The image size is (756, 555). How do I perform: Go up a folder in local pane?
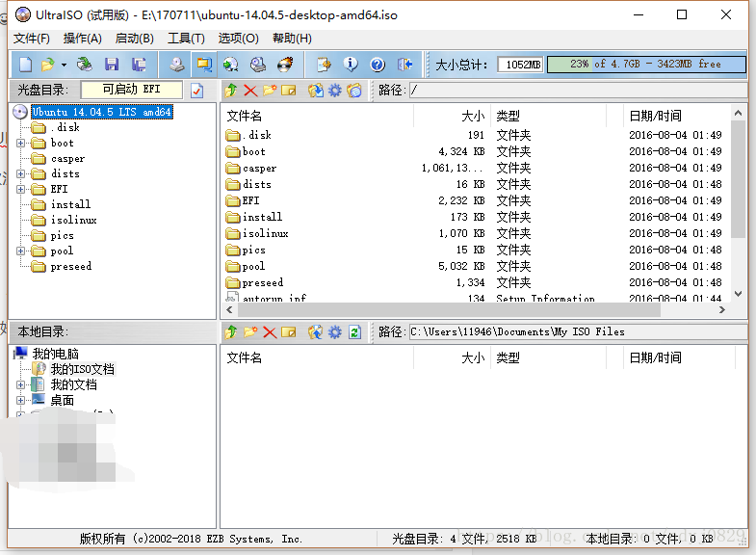tap(231, 332)
